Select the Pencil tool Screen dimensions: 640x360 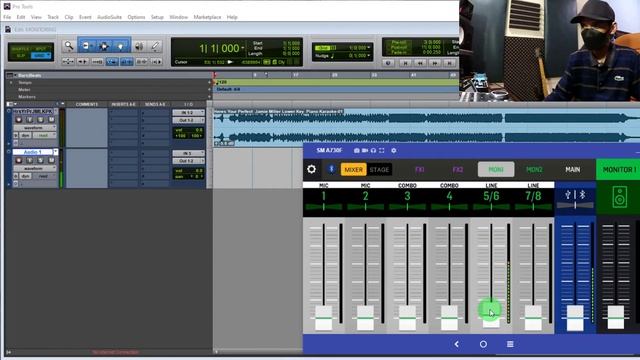155,46
